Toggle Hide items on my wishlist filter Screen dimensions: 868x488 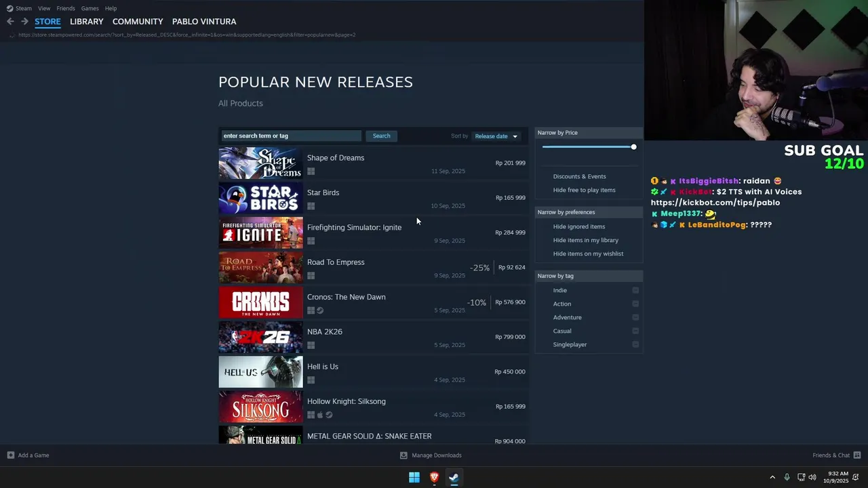point(588,253)
